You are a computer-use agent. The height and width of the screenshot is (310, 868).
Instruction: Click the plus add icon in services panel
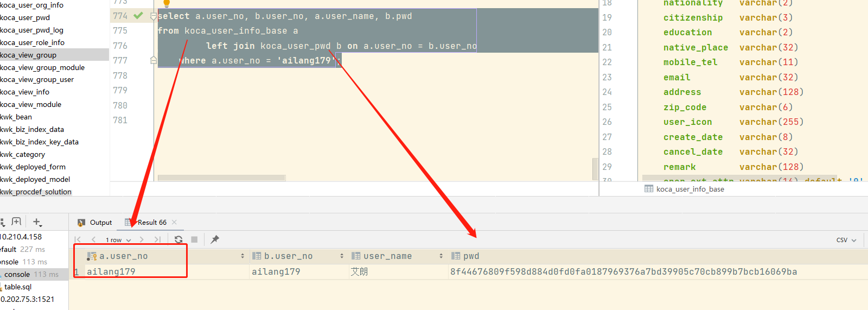[37, 222]
